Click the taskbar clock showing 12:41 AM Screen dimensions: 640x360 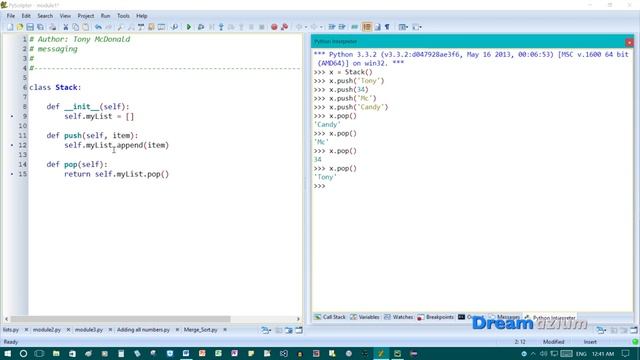[603, 353]
